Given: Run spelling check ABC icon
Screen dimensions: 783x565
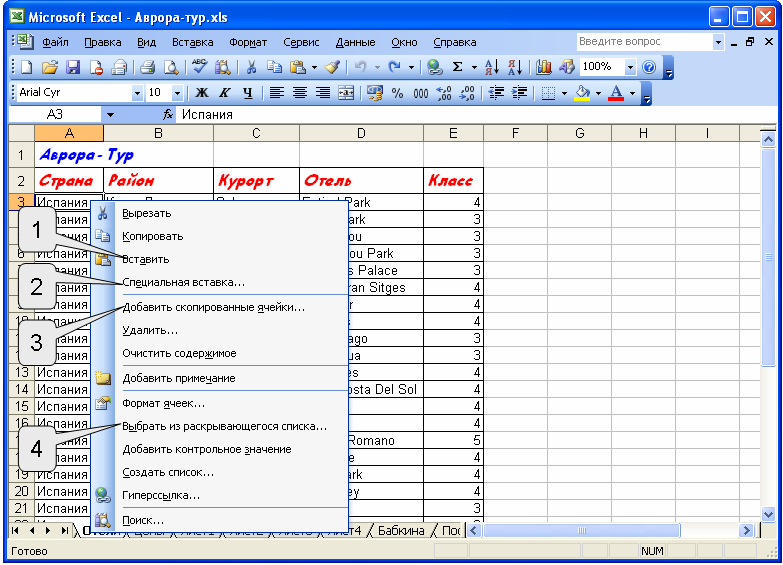Looking at the screenshot, I should pos(199,66).
